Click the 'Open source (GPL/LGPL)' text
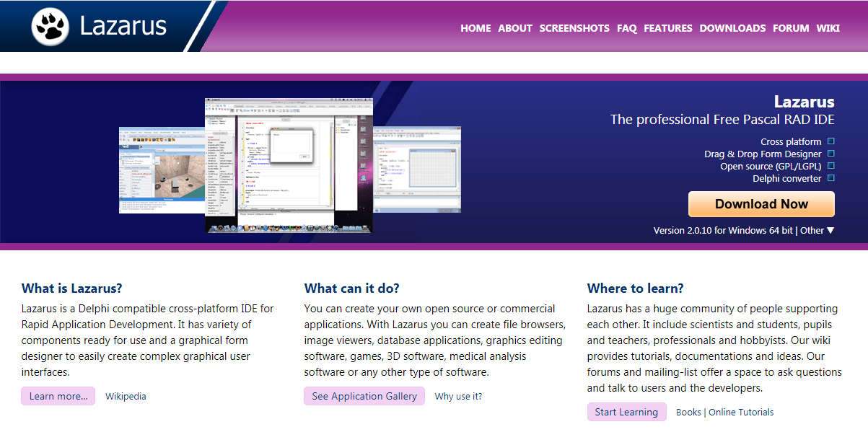 coord(771,166)
